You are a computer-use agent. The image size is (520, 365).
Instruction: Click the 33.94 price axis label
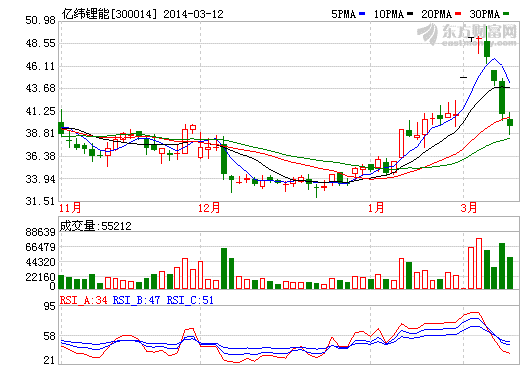pos(40,179)
